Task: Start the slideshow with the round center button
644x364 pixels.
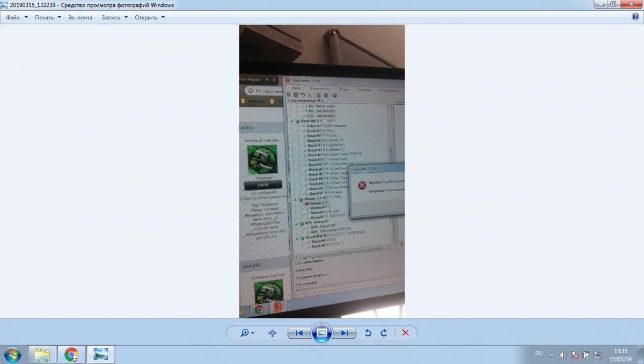Action: point(321,333)
